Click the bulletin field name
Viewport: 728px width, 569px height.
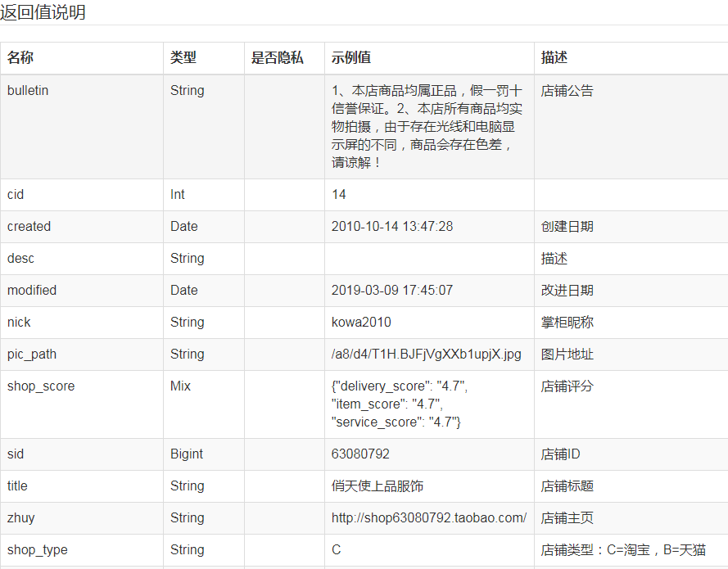click(28, 91)
